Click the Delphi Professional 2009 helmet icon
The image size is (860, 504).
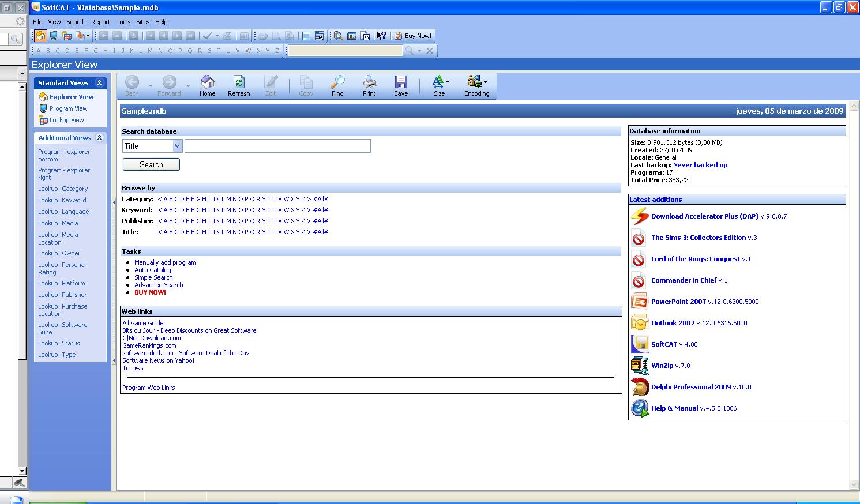pyautogui.click(x=640, y=387)
